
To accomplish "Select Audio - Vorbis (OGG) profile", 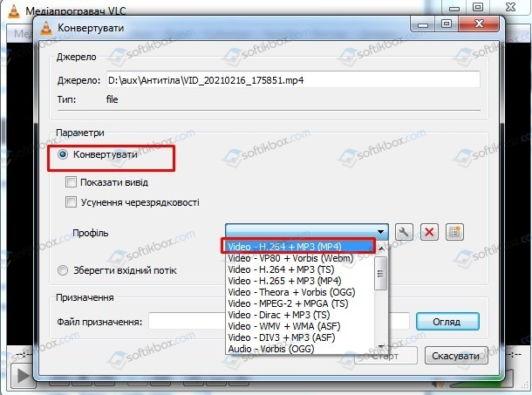I will point(300,349).
